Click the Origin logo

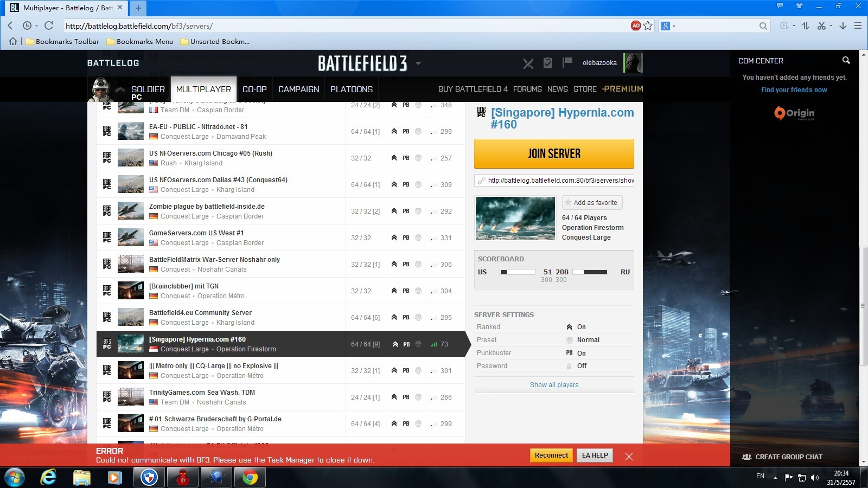[794, 113]
